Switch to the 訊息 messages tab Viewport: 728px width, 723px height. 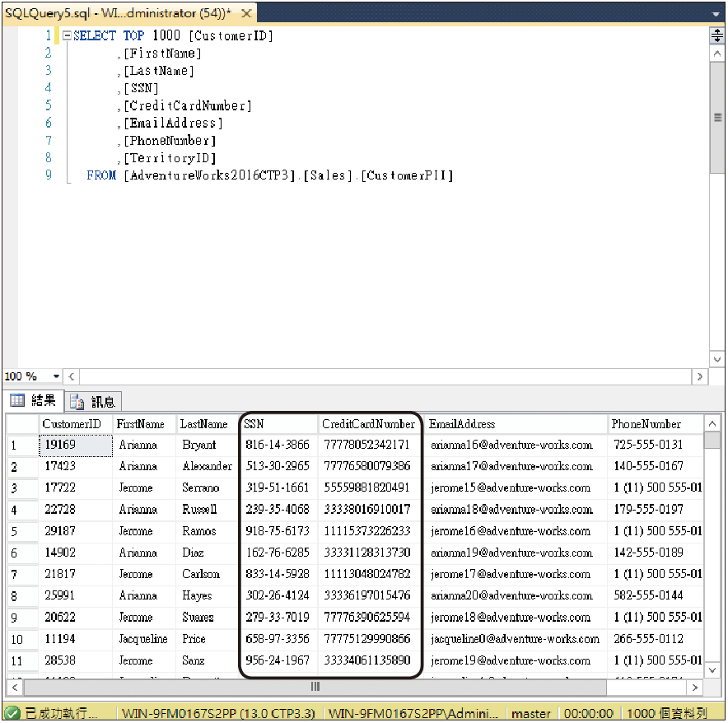[93, 402]
